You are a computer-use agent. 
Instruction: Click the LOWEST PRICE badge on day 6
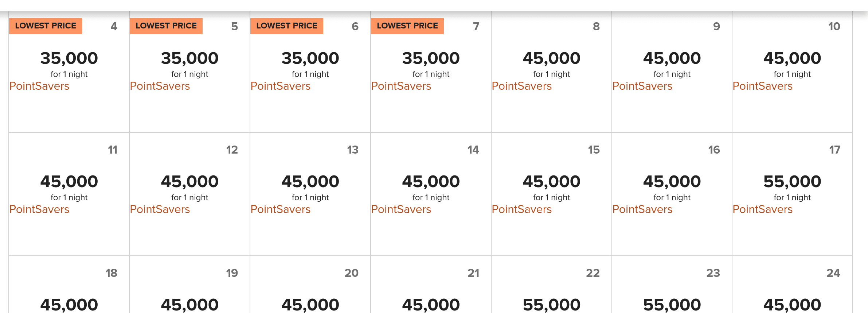(287, 26)
